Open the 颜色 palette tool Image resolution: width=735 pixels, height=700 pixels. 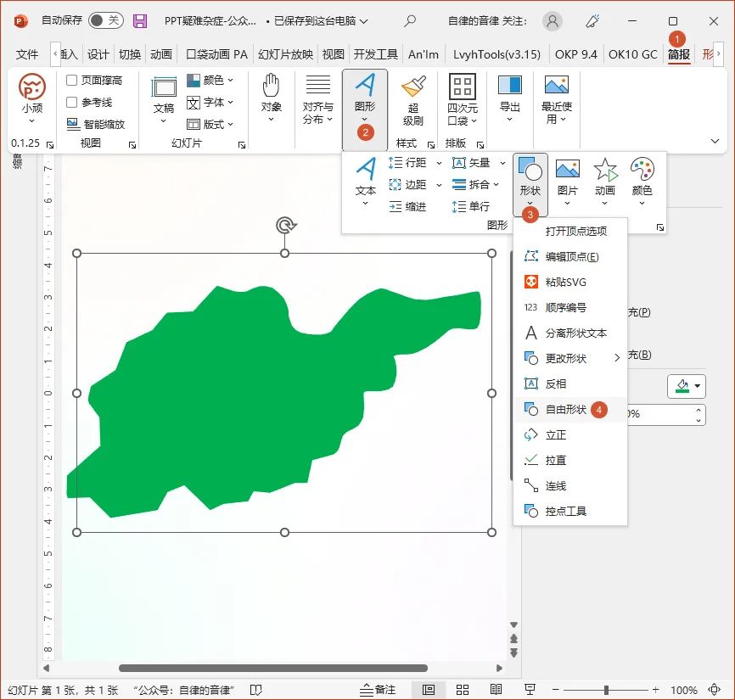pyautogui.click(x=642, y=182)
